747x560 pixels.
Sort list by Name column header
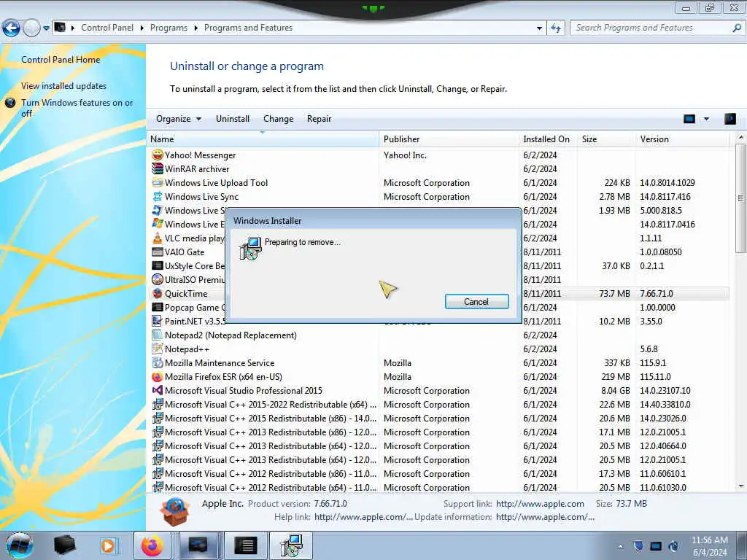[263, 139]
